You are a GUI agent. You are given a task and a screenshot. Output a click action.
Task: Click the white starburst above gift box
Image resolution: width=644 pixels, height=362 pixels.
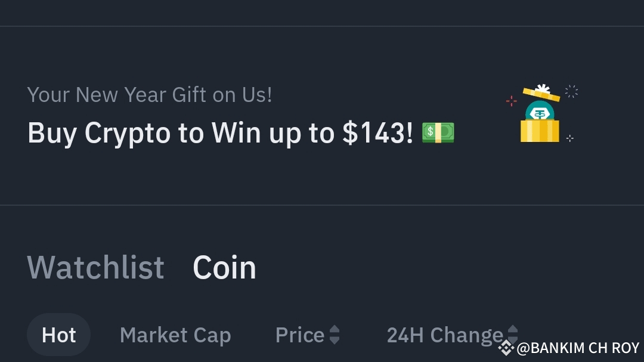pyautogui.click(x=571, y=91)
